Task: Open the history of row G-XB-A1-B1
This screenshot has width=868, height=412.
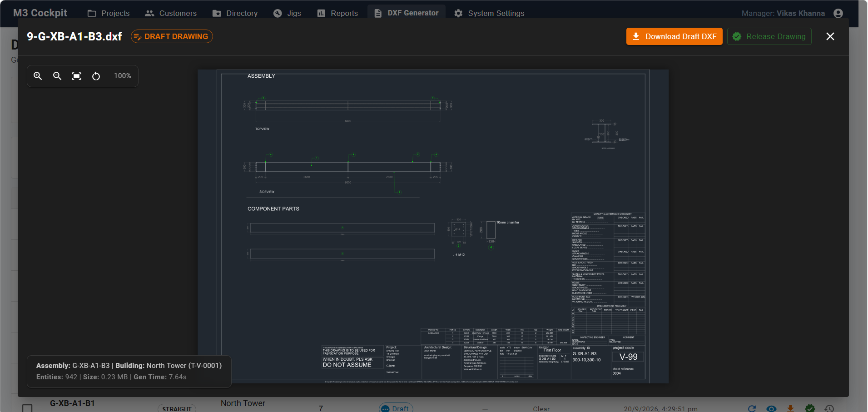Action: (x=829, y=408)
